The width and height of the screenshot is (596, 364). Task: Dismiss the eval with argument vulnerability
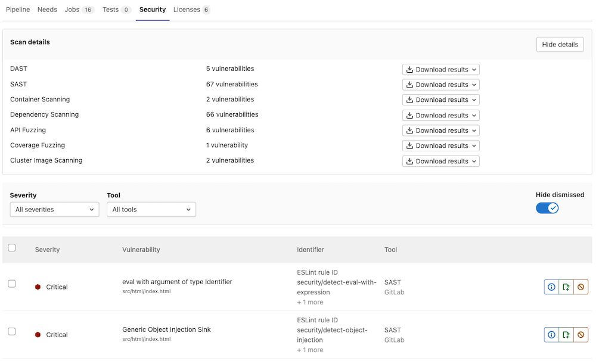click(x=581, y=287)
